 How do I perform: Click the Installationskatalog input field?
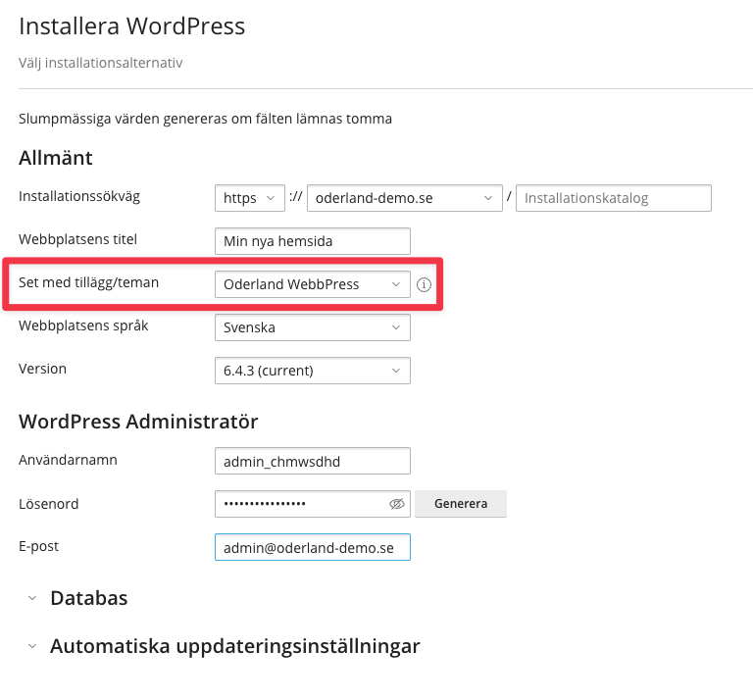tap(613, 198)
